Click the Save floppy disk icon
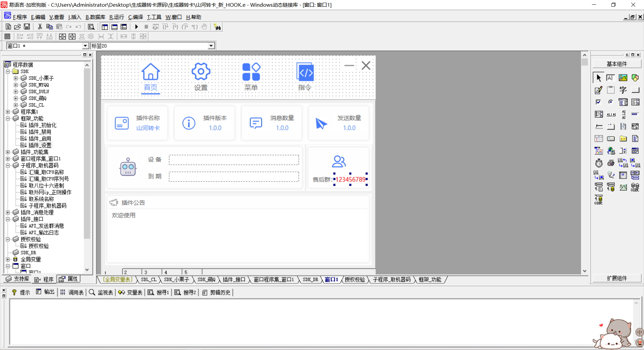The image size is (644, 350). coord(27,27)
